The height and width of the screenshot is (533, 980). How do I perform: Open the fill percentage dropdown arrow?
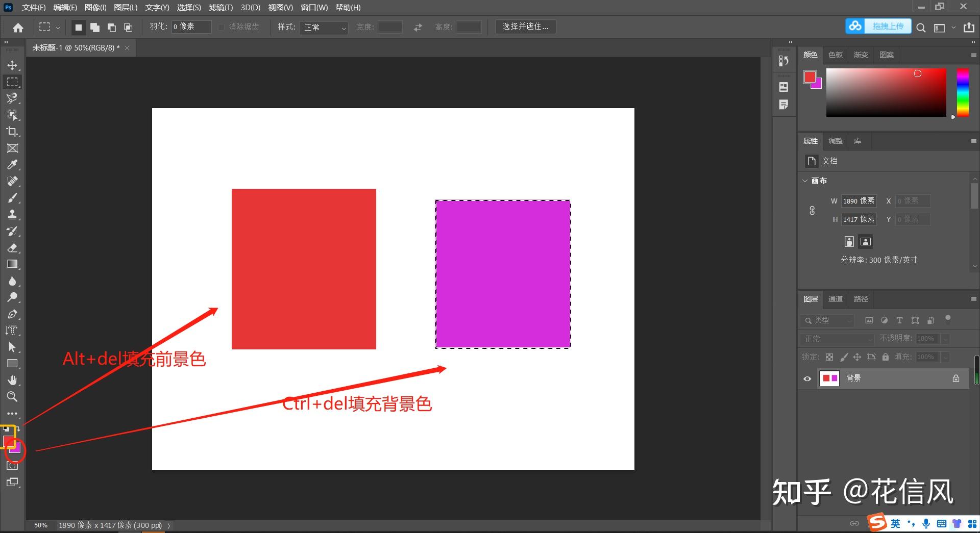point(945,357)
